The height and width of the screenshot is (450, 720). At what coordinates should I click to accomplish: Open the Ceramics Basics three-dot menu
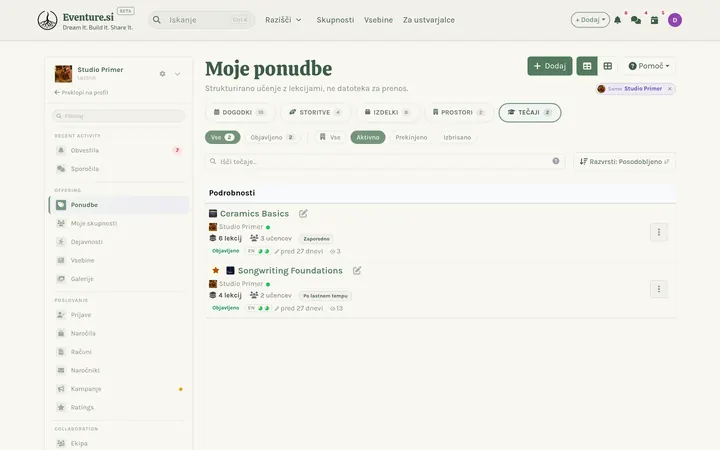[659, 232]
